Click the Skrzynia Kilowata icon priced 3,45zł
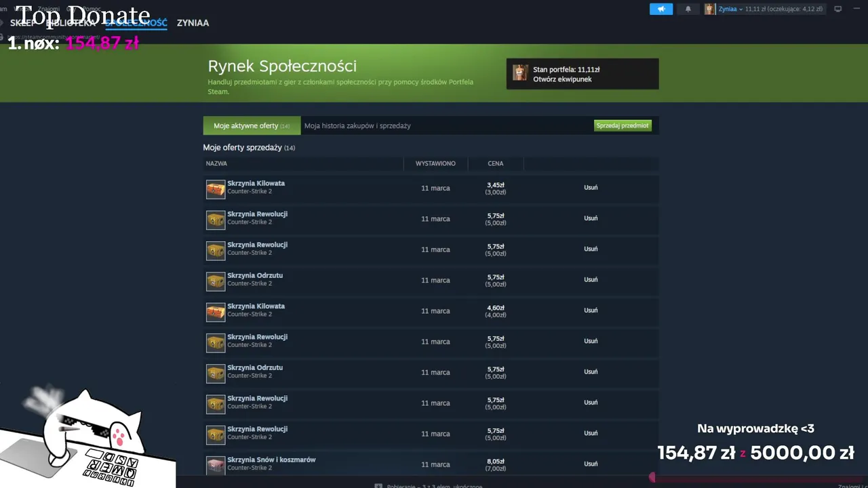This screenshot has width=868, height=488. pyautogui.click(x=216, y=190)
